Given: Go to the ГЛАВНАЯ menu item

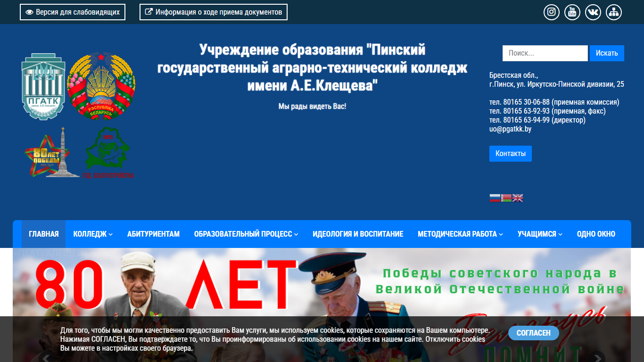Looking at the screenshot, I should click(44, 234).
